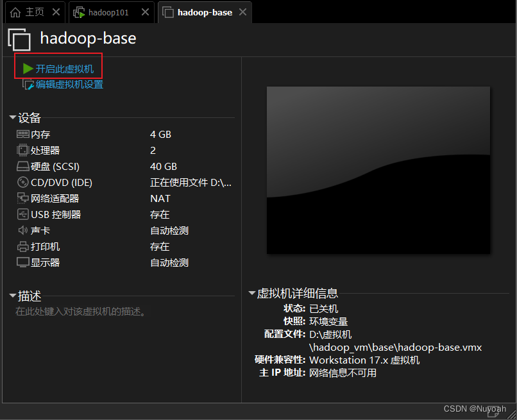The width and height of the screenshot is (517, 420).
Task: Click the hadoop-base.vmx config file path
Action: pos(395,341)
